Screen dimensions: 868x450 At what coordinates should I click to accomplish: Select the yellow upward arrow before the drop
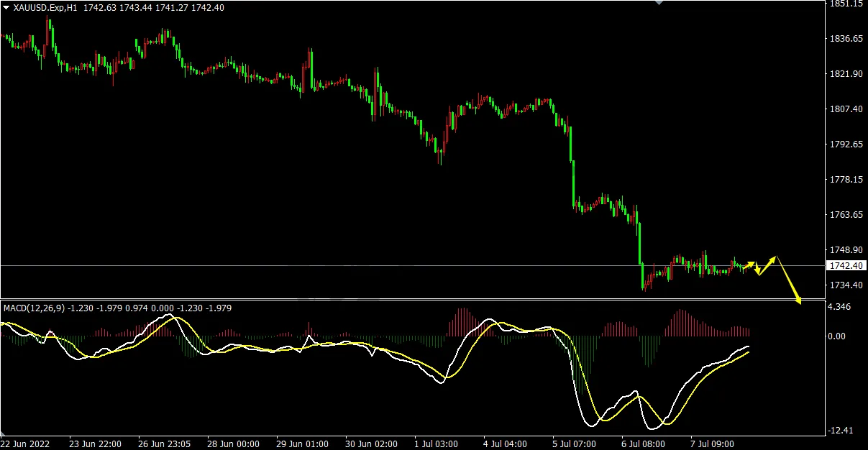pyautogui.click(x=768, y=263)
